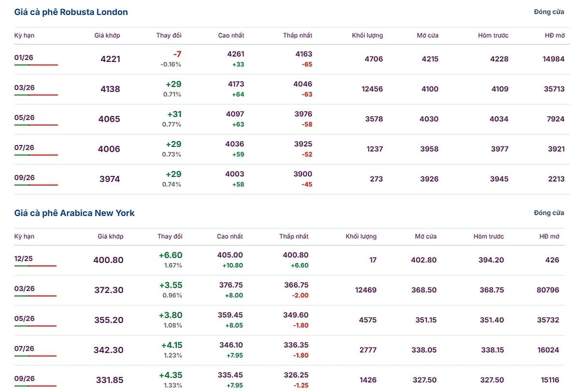The width and height of the screenshot is (580, 392).
Task: Click the Arabica table's HĐ mở header
Action: point(549,236)
